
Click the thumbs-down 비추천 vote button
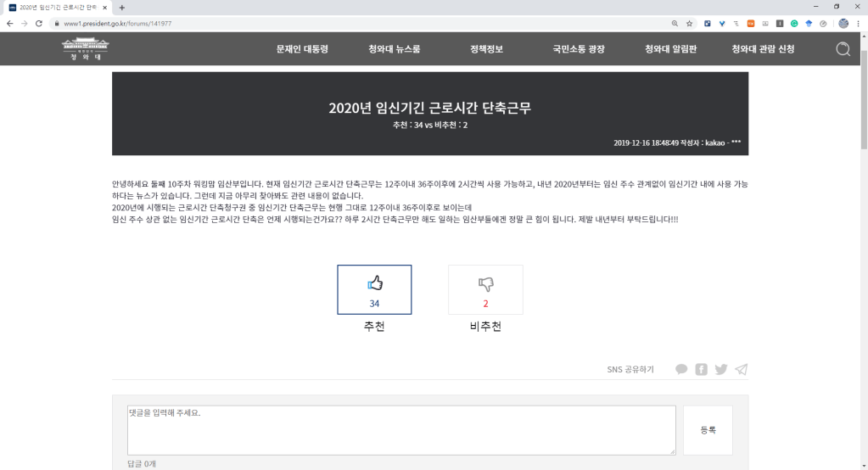click(485, 289)
